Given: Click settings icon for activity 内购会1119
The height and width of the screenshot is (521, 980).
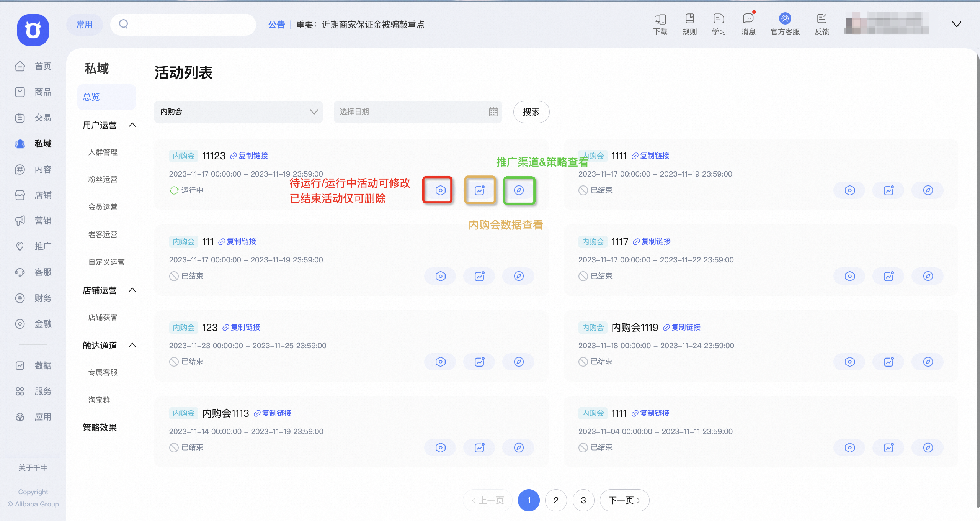Looking at the screenshot, I should [x=849, y=362].
